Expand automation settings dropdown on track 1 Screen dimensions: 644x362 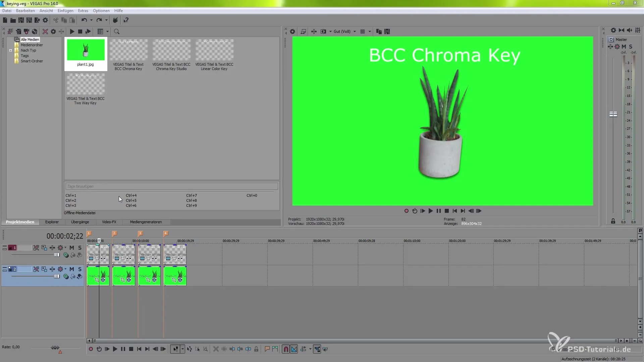click(x=65, y=248)
